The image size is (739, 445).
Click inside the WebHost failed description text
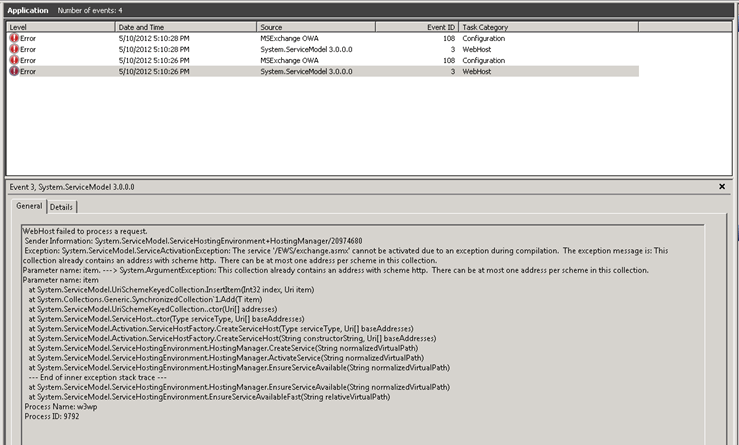300,300
